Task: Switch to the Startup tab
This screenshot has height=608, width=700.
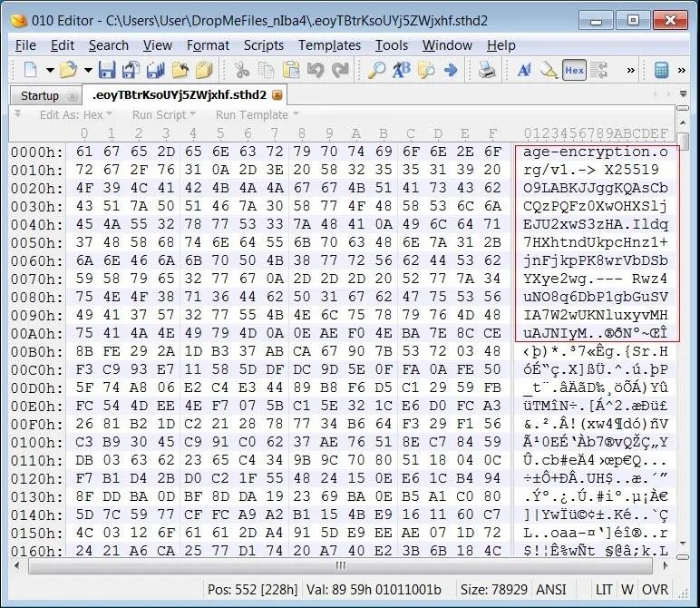Action: (x=40, y=95)
